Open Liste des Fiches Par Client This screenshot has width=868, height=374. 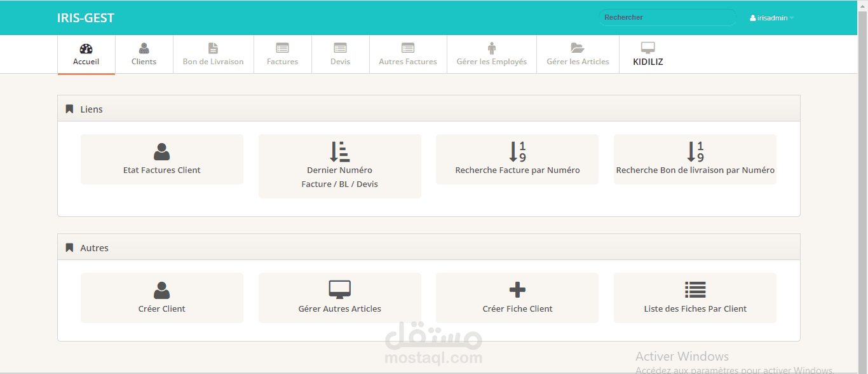pyautogui.click(x=695, y=298)
